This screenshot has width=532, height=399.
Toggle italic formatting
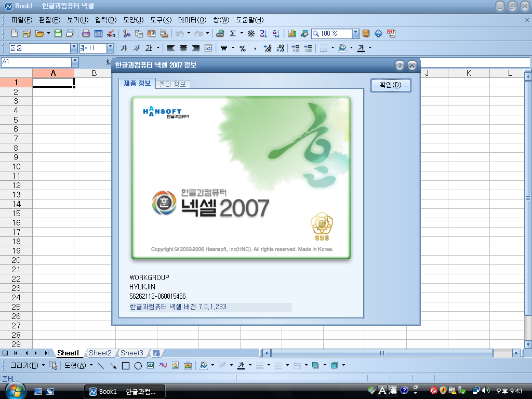tap(137, 48)
